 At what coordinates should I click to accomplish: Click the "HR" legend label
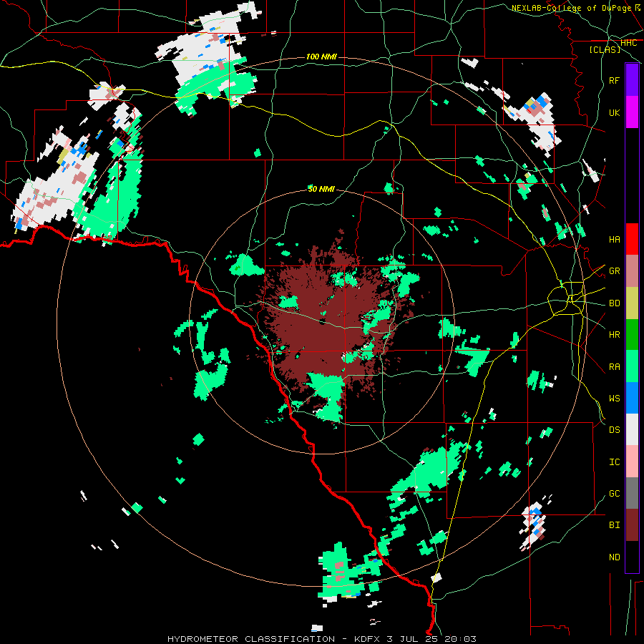point(614,335)
